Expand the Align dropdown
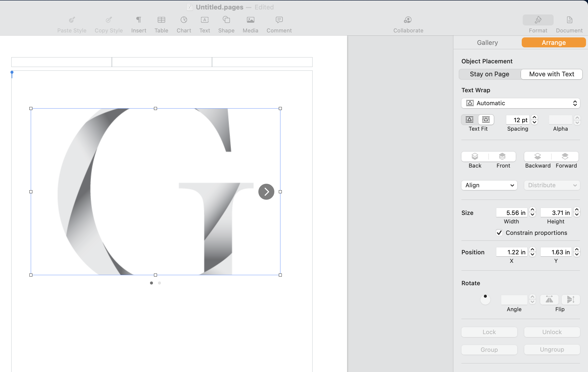 coord(489,185)
